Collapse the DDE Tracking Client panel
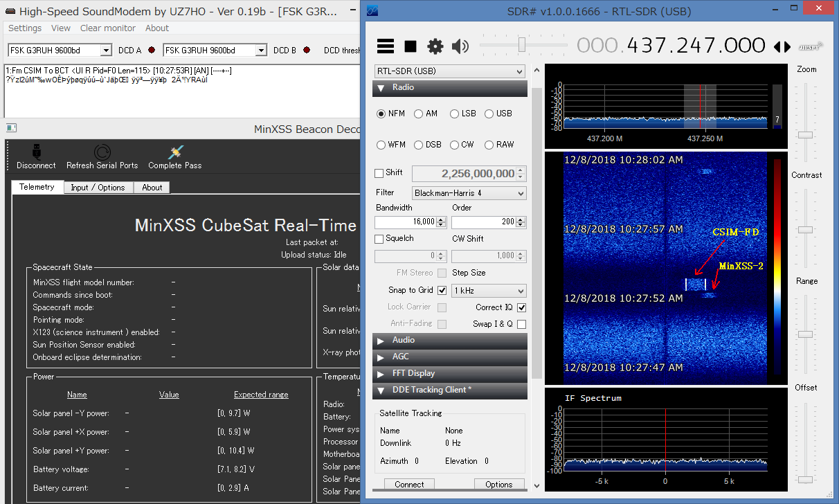 [450, 390]
